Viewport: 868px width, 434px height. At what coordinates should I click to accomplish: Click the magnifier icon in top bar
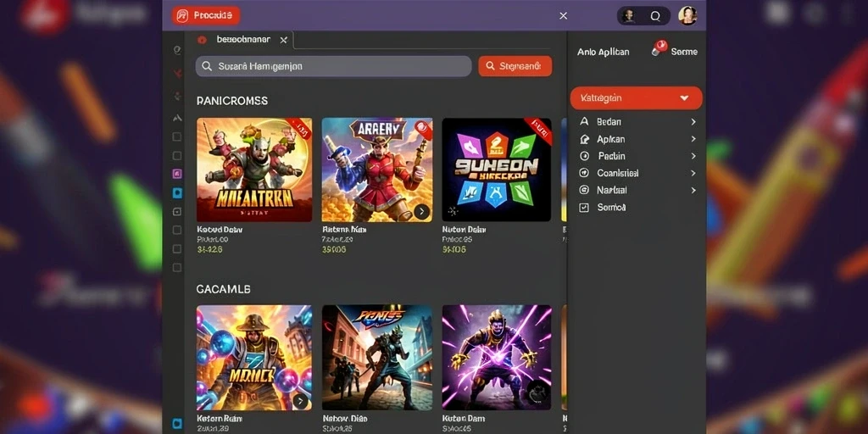655,16
